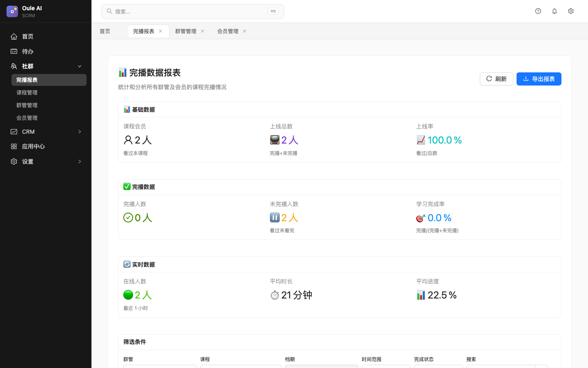The width and height of the screenshot is (588, 368).
Task: Open the help question-mark icon
Action: click(538, 11)
